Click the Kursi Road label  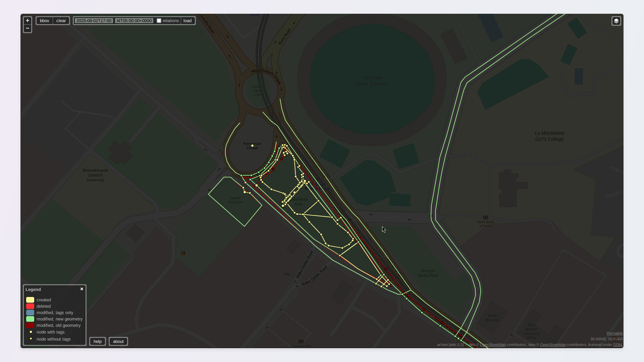[x=284, y=36]
